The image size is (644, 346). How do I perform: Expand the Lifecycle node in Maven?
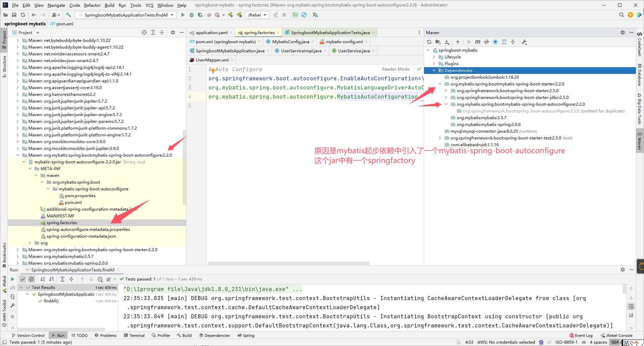pyautogui.click(x=434, y=57)
